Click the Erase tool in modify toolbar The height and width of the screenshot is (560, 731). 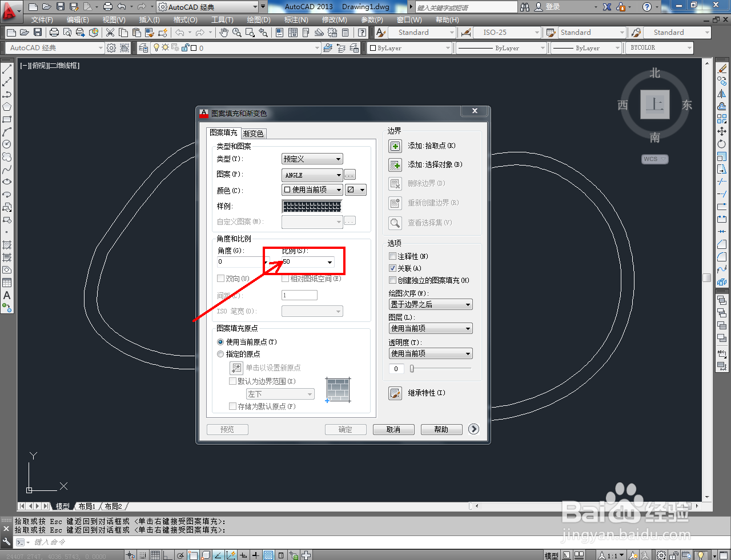722,69
